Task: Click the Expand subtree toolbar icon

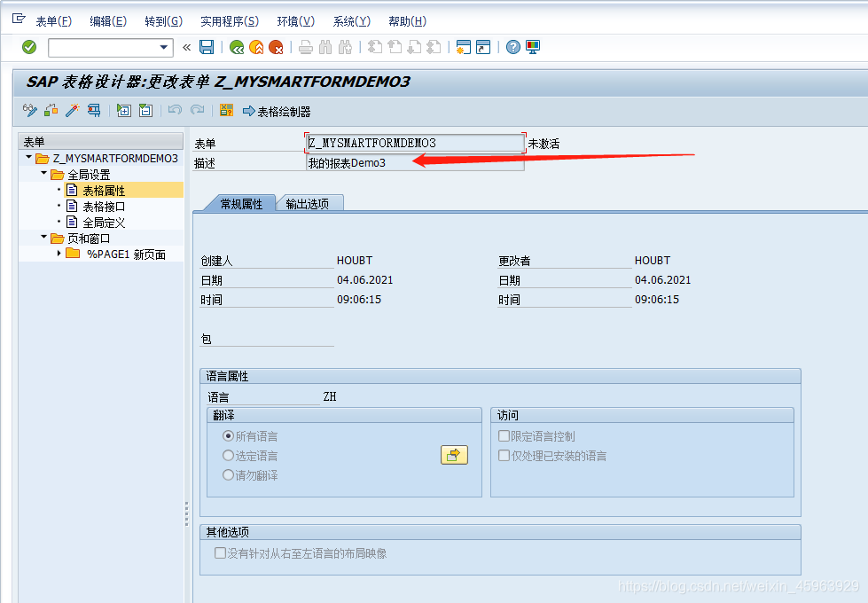Action: coord(123,110)
